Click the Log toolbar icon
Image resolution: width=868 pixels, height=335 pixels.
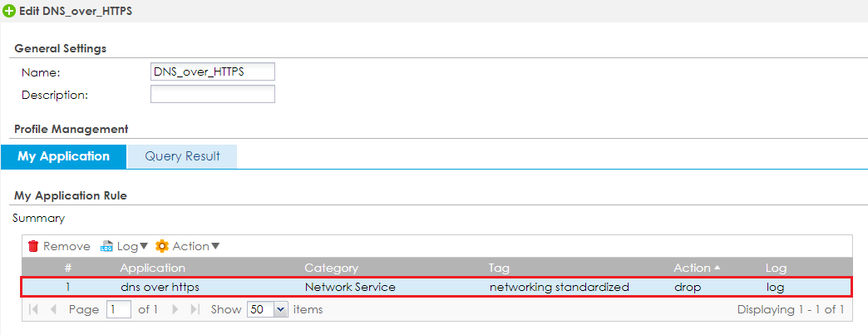coord(106,246)
